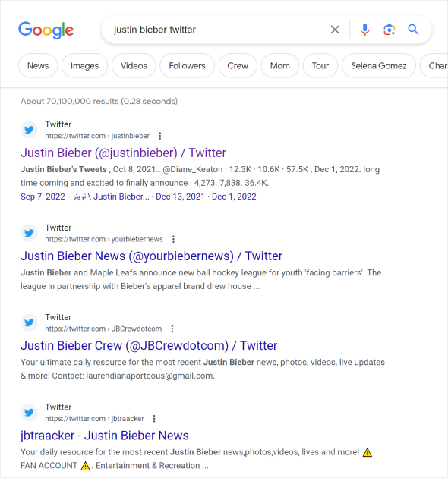
Task: Open Justin Bieber (@justinbieber) / Twitter link
Action: tap(123, 153)
